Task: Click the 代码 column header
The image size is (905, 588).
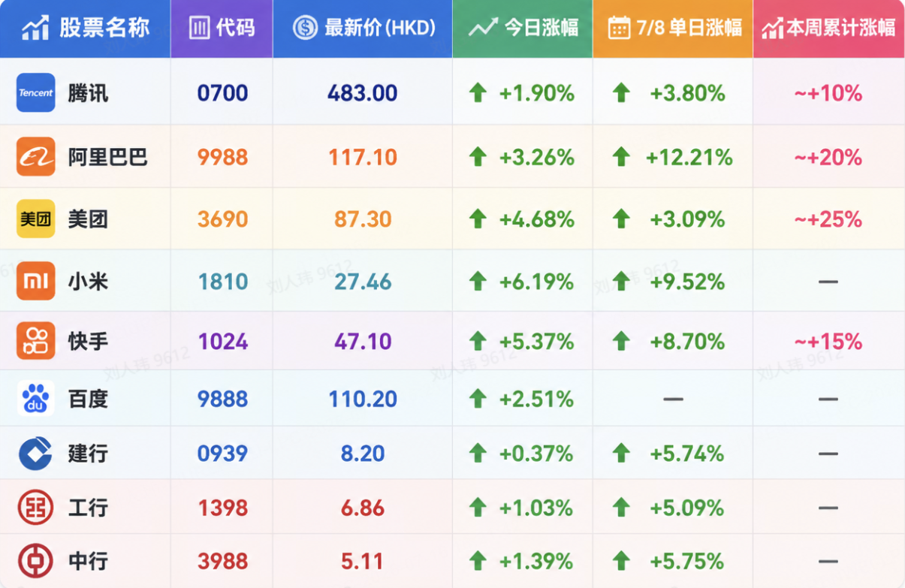Action: tap(222, 29)
